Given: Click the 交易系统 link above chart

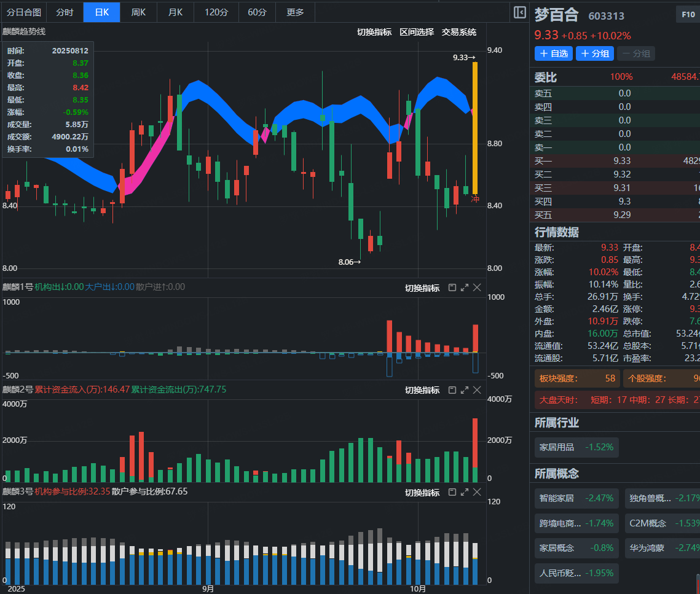Looking at the screenshot, I should tap(458, 32).
